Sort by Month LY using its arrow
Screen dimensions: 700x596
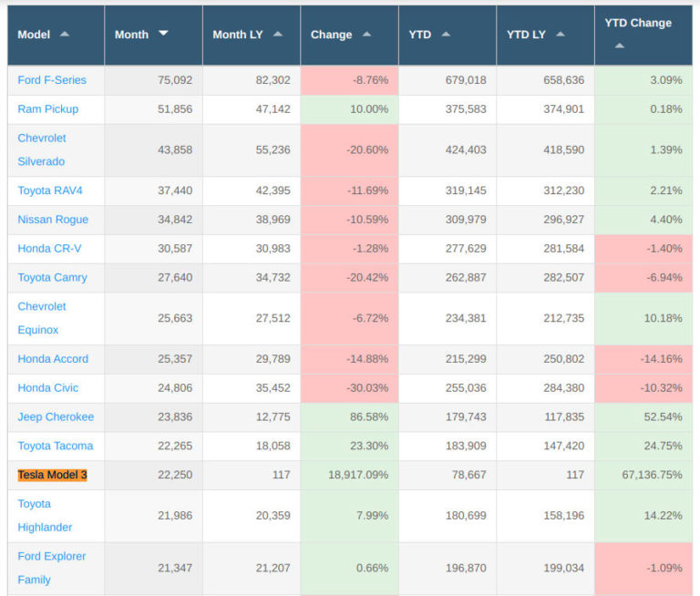278,34
